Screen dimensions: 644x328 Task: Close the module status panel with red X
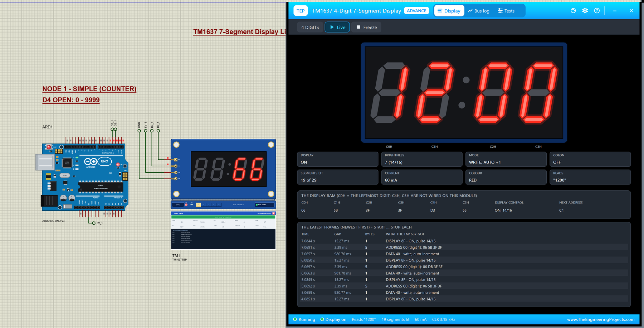pos(274,213)
